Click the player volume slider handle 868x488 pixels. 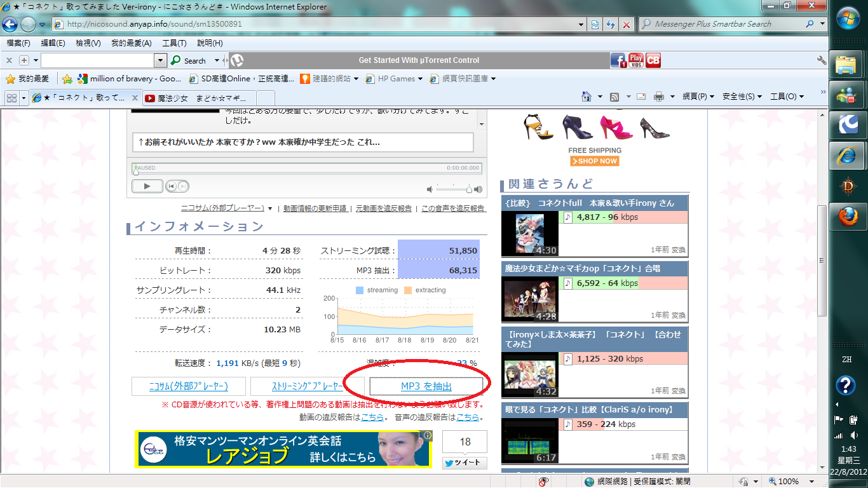coord(469,189)
